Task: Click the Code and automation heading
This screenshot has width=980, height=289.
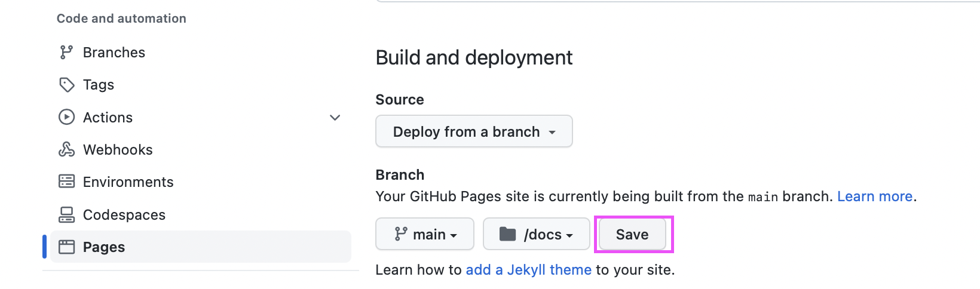Action: pyautogui.click(x=121, y=19)
